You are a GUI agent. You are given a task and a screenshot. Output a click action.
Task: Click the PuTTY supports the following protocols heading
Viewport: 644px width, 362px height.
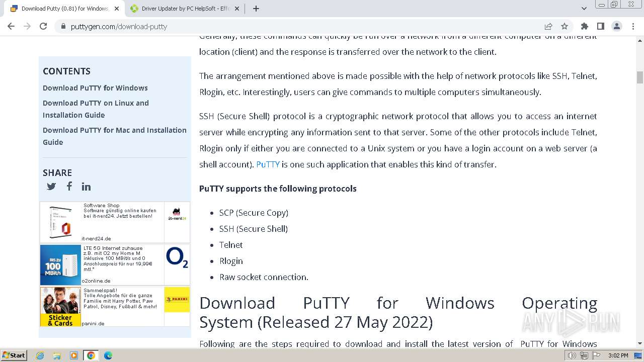[x=278, y=189]
